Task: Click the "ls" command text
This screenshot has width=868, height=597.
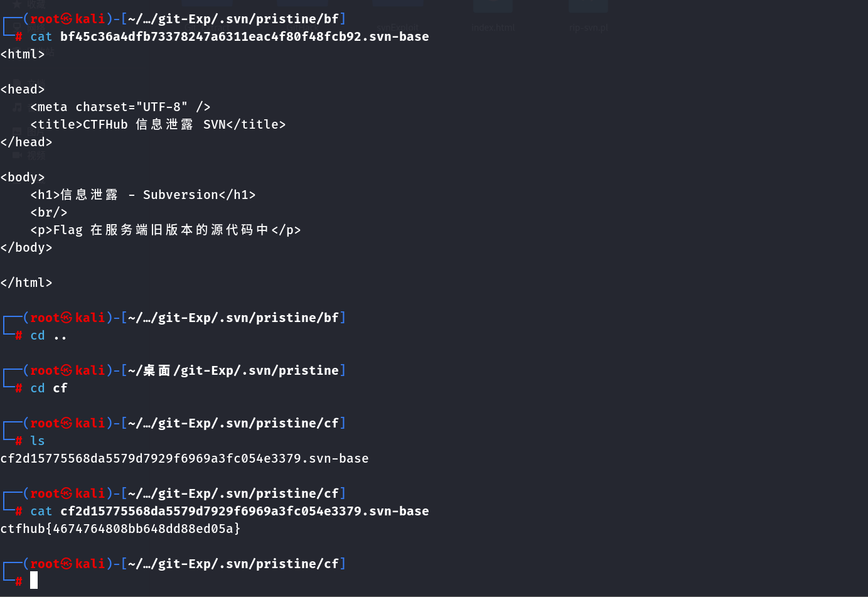Action: point(38,441)
